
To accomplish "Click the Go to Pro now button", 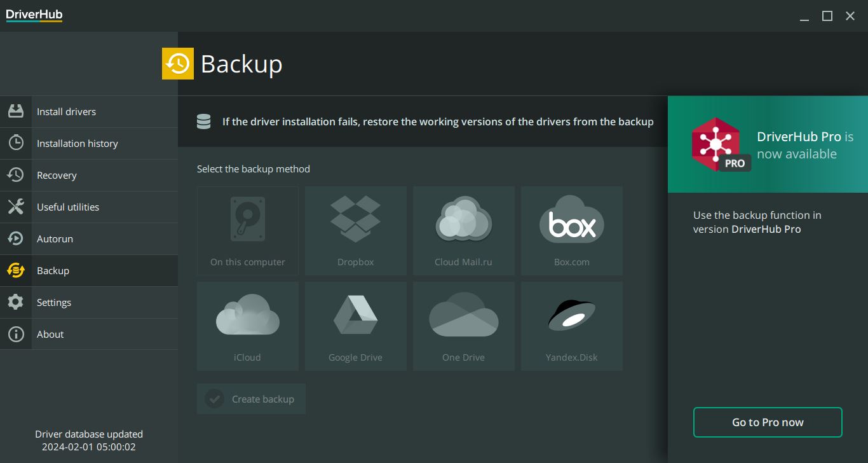I will click(768, 422).
